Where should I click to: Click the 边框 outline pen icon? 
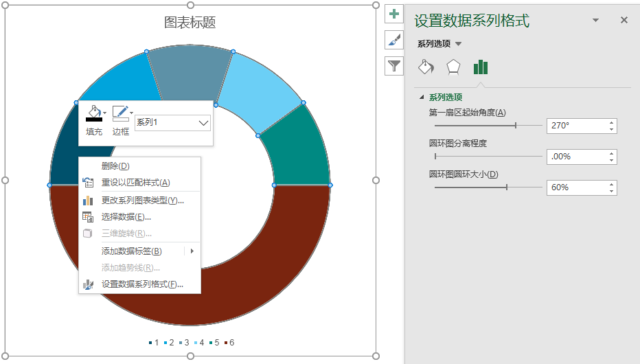(120, 114)
